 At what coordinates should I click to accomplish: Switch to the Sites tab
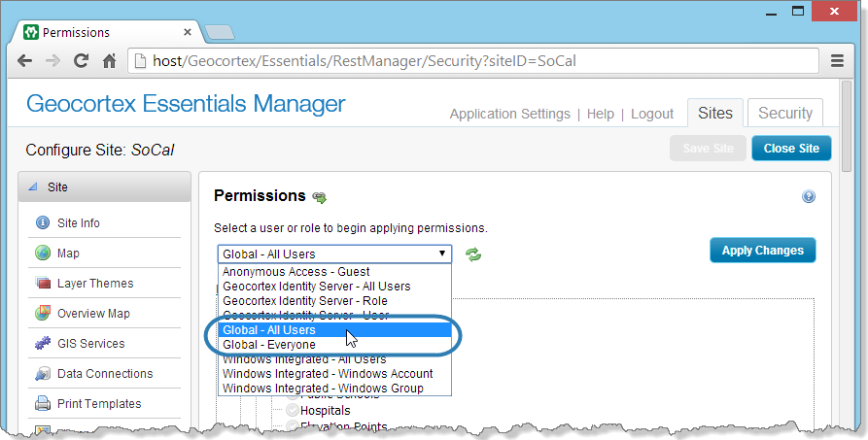(x=715, y=113)
